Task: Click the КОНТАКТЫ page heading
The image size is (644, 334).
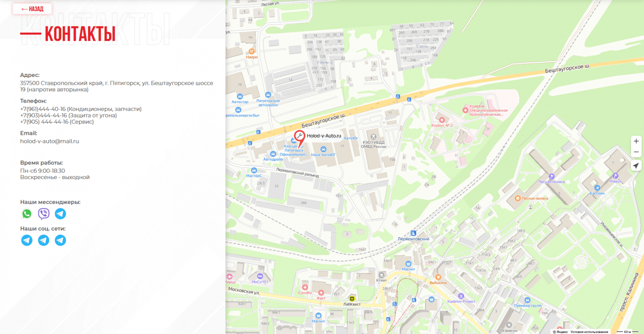Action: 80,34
